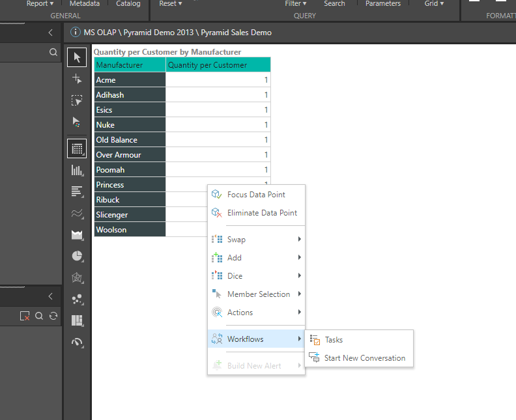This screenshot has width=516, height=420.
Task: Click the lasso selection tool
Action: pos(77,100)
